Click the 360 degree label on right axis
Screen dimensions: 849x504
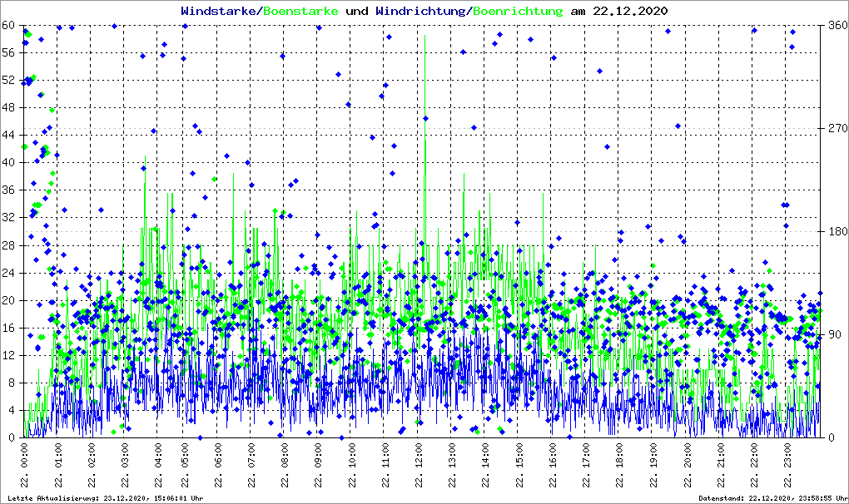click(836, 25)
